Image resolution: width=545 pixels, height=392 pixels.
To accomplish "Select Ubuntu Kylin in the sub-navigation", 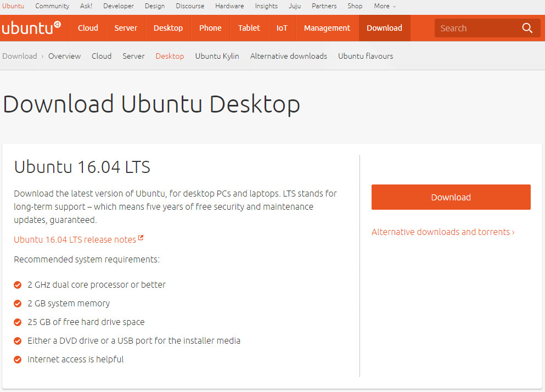I will (217, 56).
